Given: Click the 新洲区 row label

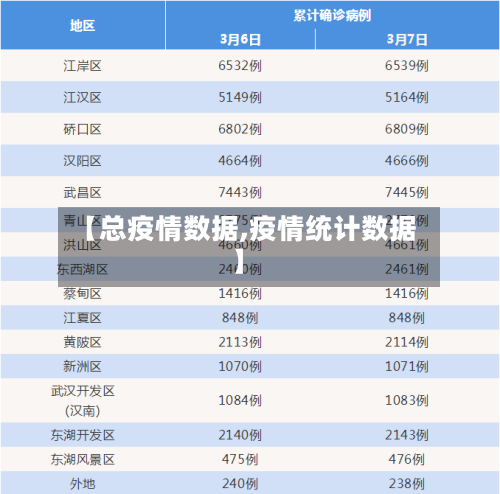Looking at the screenshot, I should (x=82, y=367).
